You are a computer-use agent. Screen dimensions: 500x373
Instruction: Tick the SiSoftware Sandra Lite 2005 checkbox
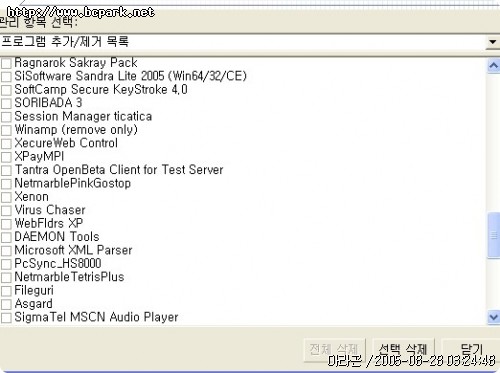coord(6,76)
